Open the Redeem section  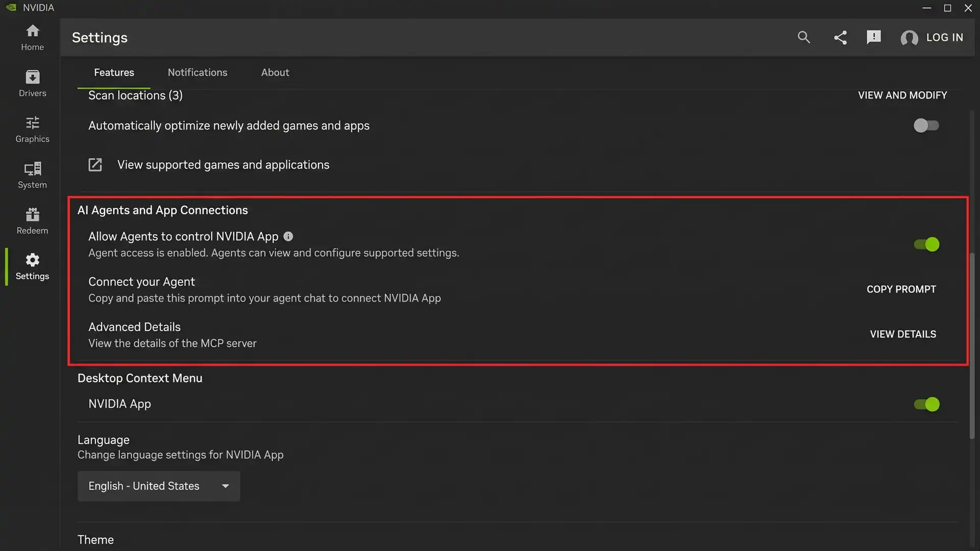pos(32,221)
